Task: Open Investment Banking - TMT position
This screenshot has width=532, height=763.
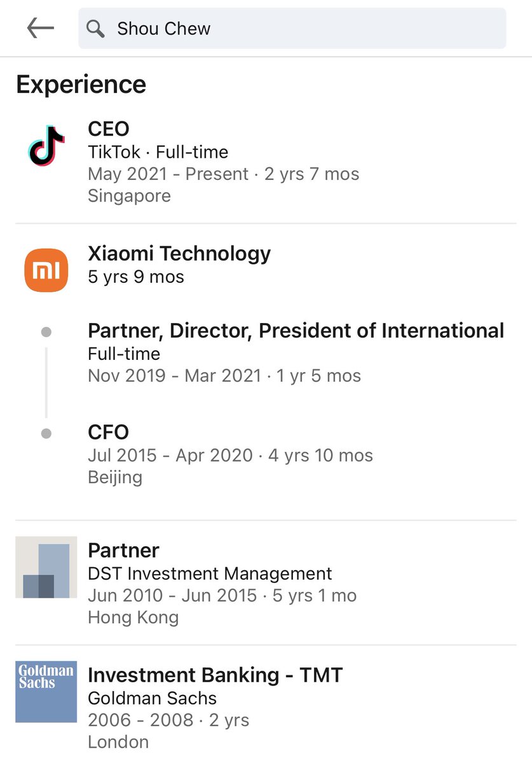Action: tap(215, 675)
